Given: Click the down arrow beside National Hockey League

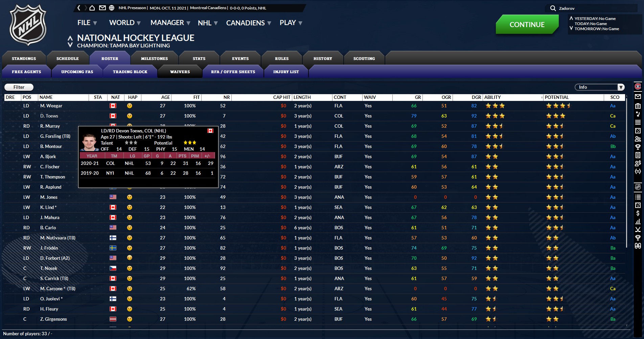Looking at the screenshot, I should (x=70, y=45).
